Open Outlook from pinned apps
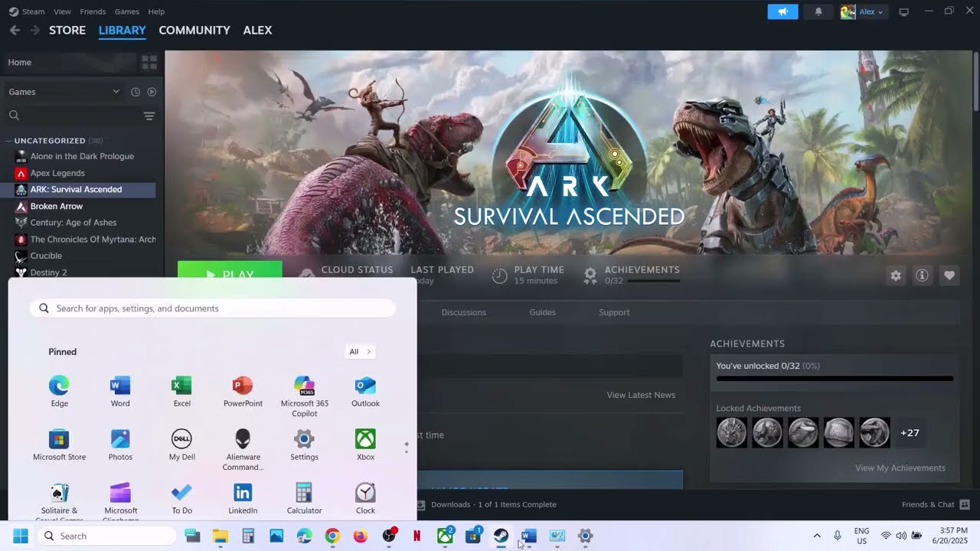The width and height of the screenshot is (980, 551). [365, 391]
